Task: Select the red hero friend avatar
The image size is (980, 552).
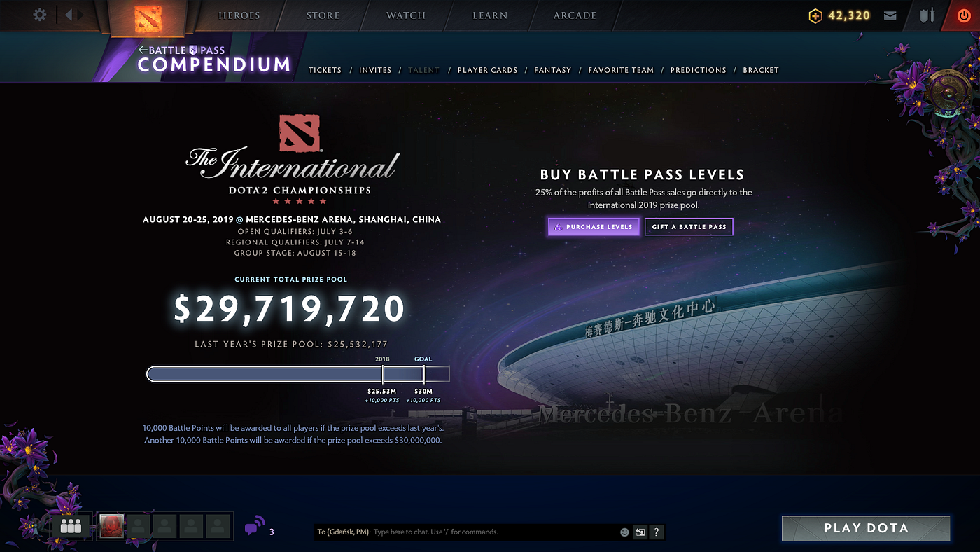Action: pos(112,525)
